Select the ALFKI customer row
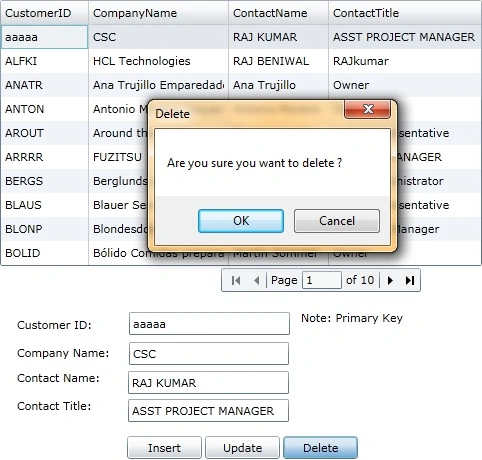 pos(241,61)
